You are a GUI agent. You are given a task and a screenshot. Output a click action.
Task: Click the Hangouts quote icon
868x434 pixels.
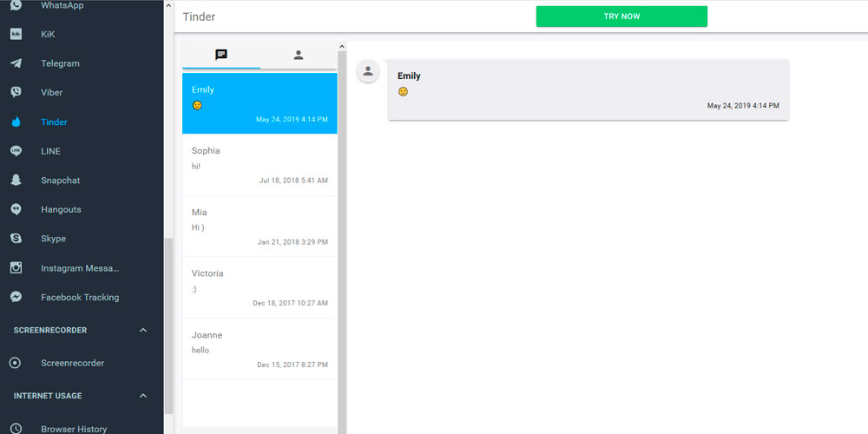(x=16, y=209)
